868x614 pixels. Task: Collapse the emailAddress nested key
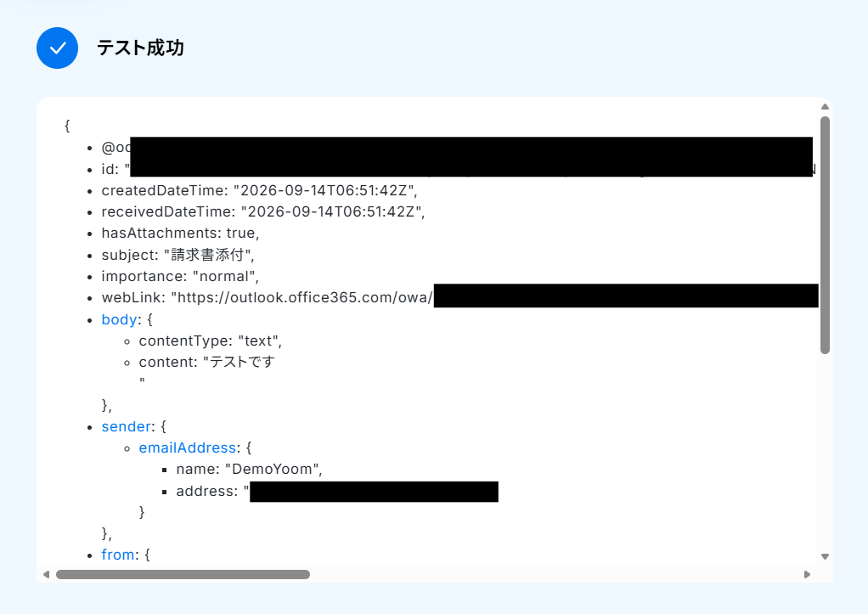(187, 448)
